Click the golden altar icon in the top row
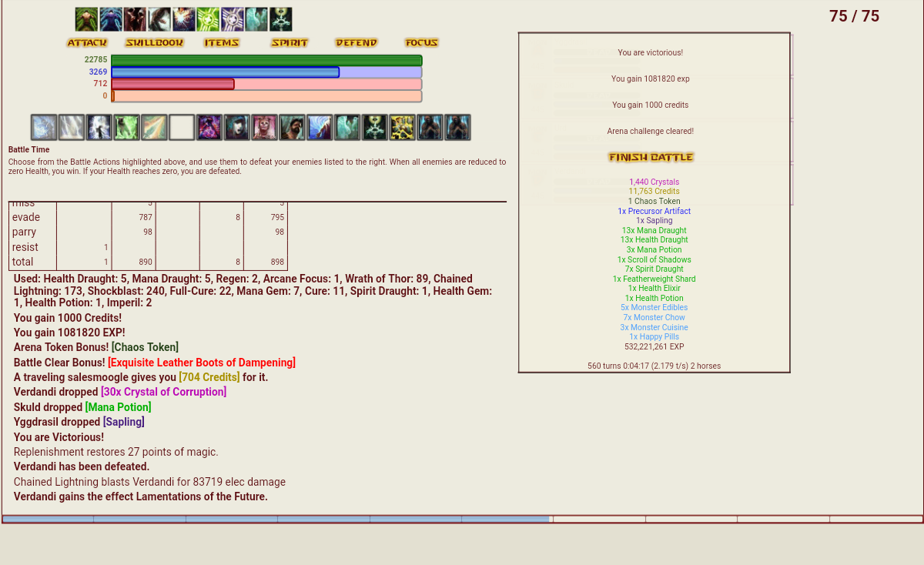The width and height of the screenshot is (924, 565). (280, 18)
